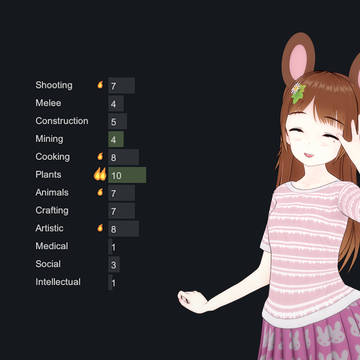
Task: Select the Construction skill label
Action: click(x=62, y=121)
